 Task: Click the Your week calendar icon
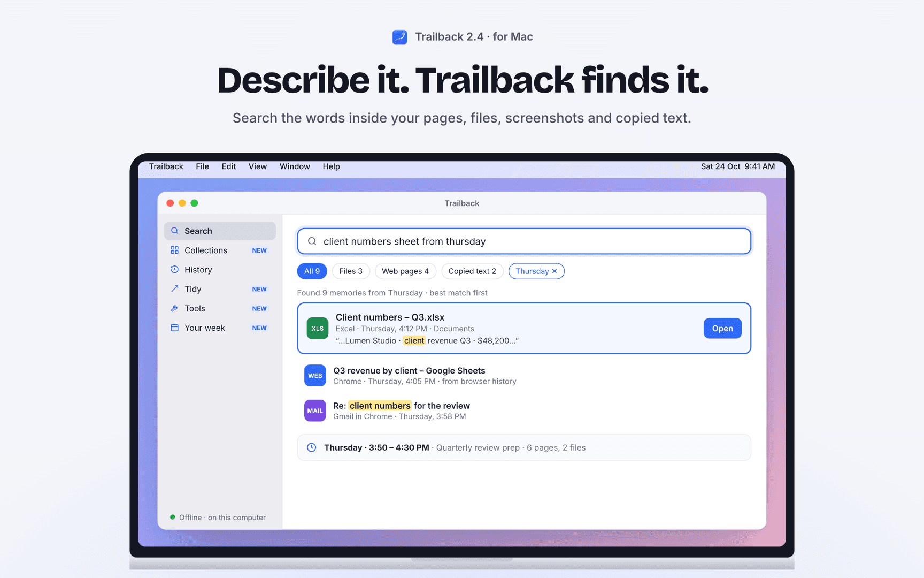(174, 328)
